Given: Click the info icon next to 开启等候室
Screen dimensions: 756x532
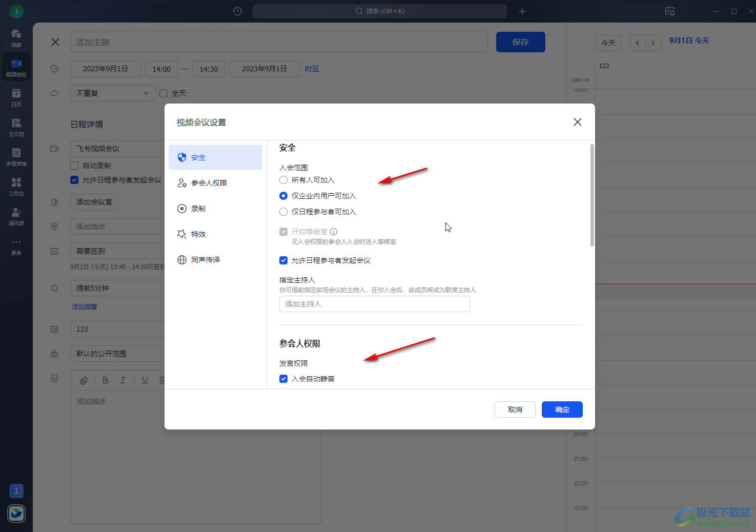Looking at the screenshot, I should click(334, 232).
